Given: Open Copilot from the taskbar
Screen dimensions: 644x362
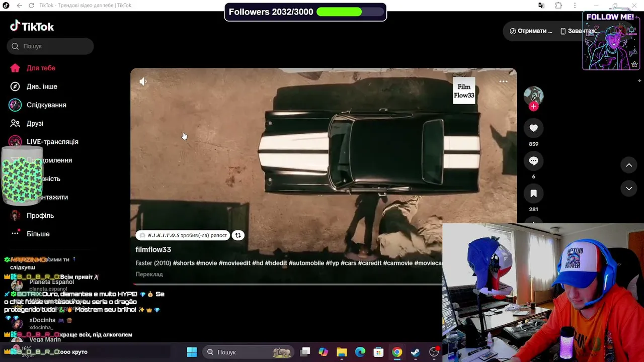Looking at the screenshot, I should tap(323, 352).
